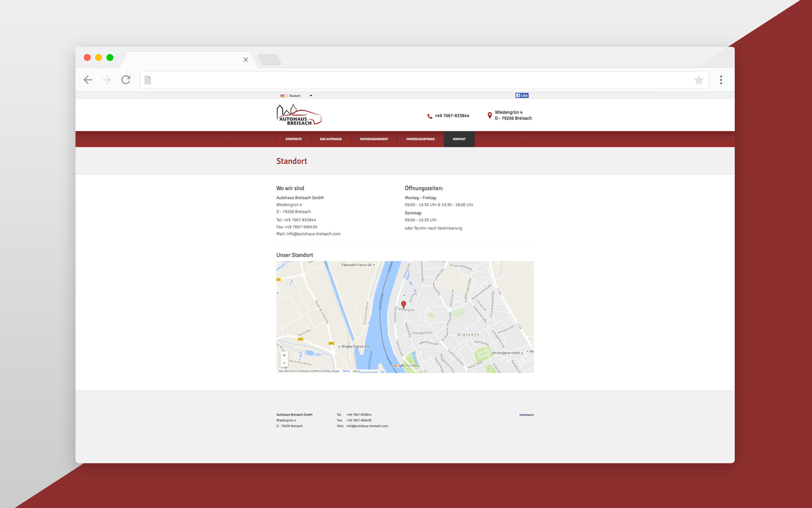Screen dimensions: 812x508
Task: Click the Facebook Like button
Action: coord(522,95)
